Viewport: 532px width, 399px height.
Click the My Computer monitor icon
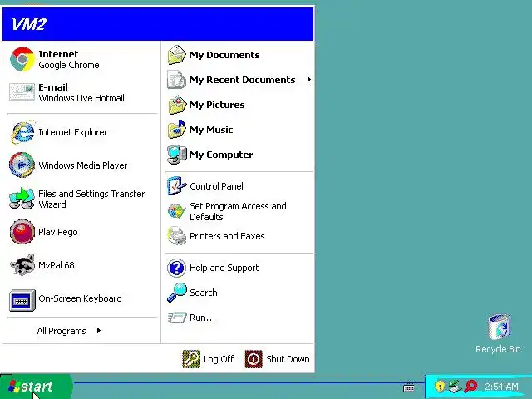pyautogui.click(x=177, y=155)
